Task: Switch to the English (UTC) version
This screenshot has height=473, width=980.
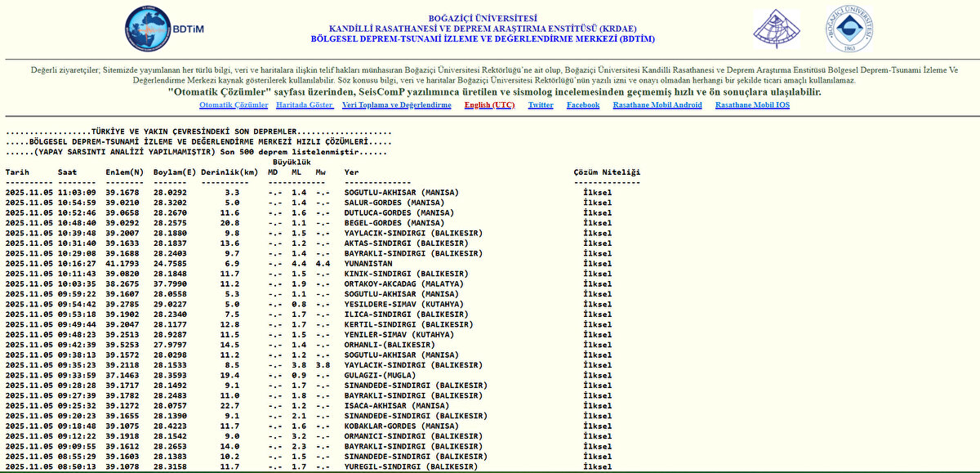Action: point(489,105)
